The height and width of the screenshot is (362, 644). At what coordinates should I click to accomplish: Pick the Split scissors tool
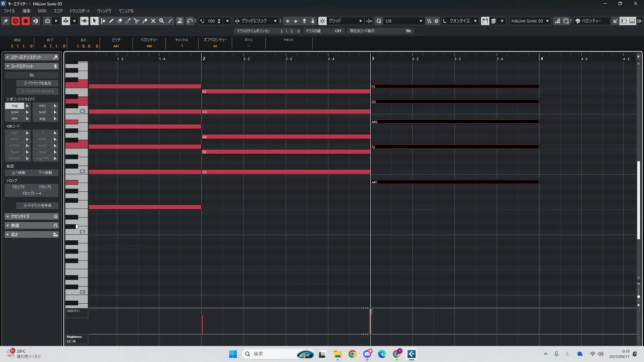[x=137, y=21]
